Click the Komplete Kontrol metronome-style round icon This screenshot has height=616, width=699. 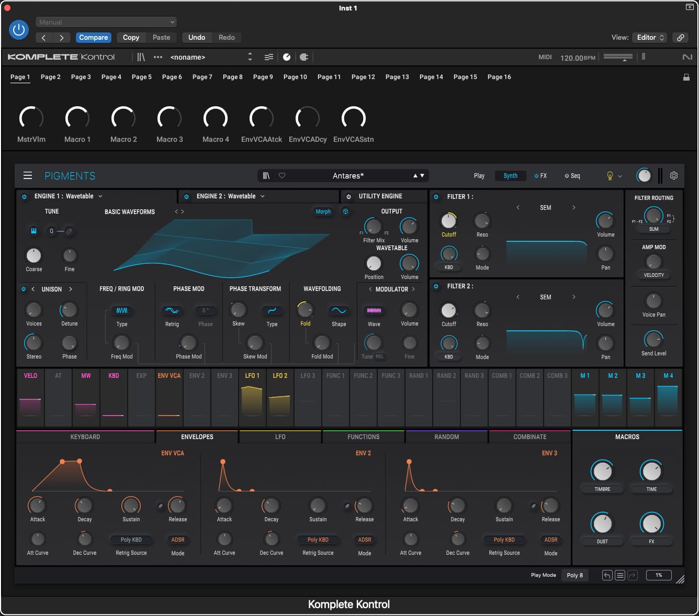pos(287,57)
